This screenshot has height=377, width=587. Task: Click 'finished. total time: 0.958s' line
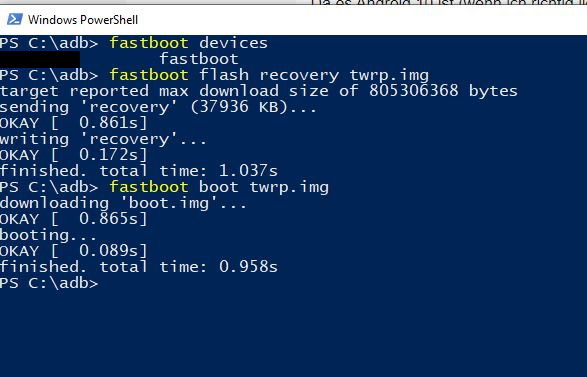[139, 267]
